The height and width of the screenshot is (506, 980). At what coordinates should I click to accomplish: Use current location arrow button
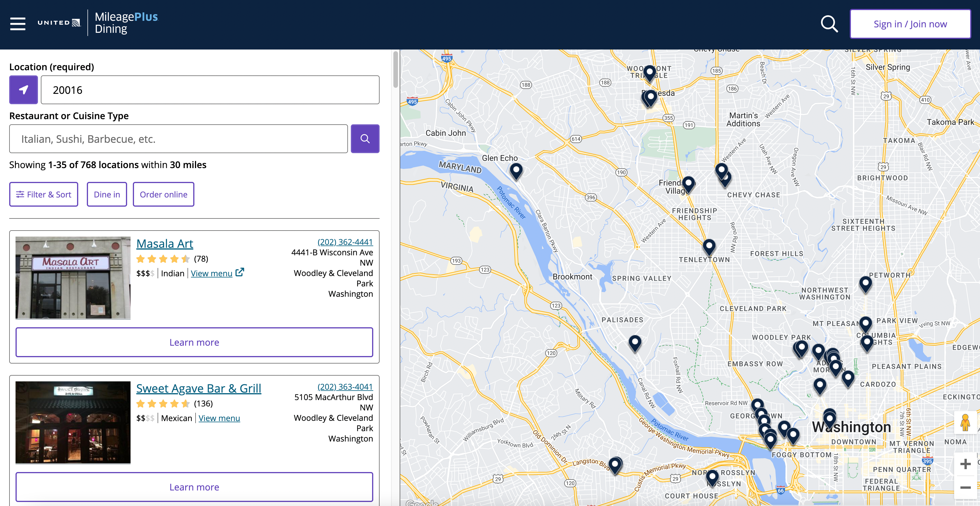coord(24,90)
